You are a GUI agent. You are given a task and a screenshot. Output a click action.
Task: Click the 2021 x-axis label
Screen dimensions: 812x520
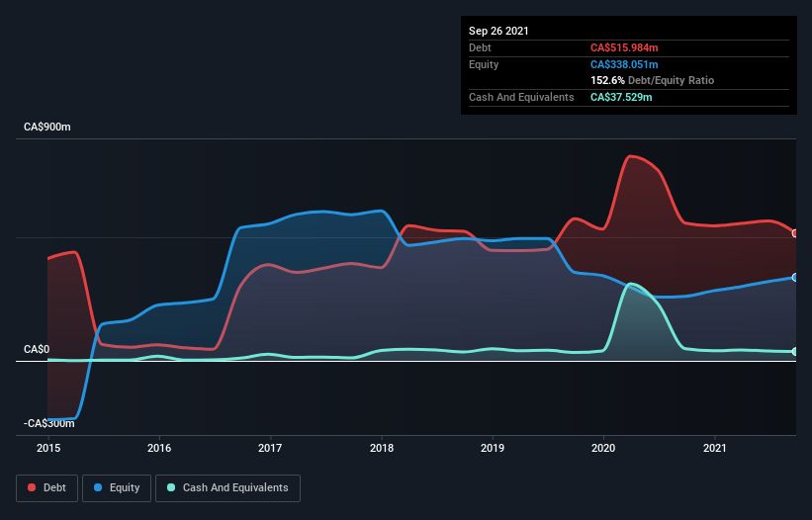(x=715, y=448)
